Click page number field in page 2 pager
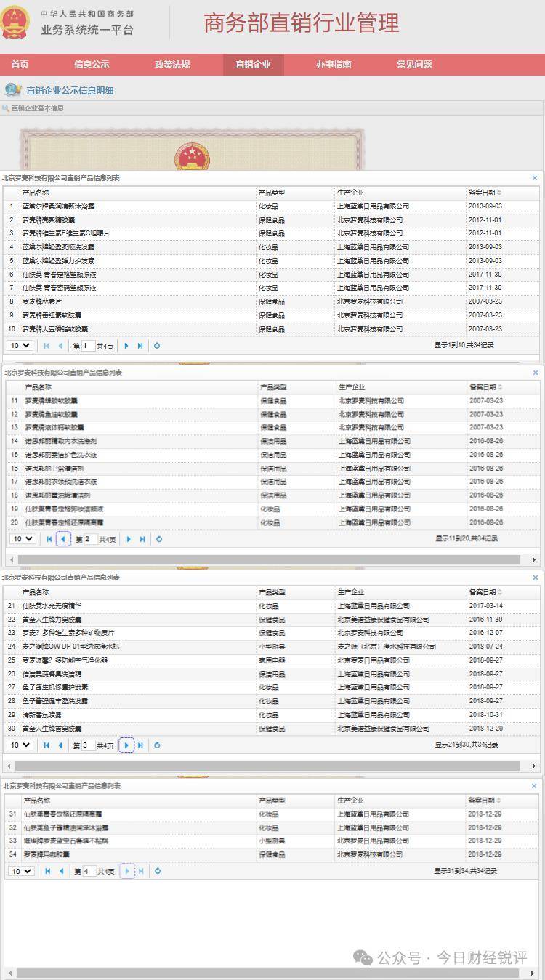The width and height of the screenshot is (545, 980). [x=89, y=539]
